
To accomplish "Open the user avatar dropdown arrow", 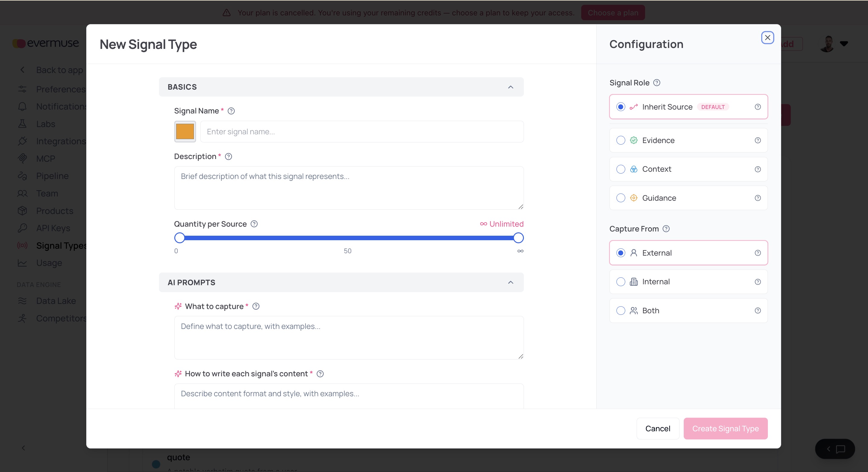I will pos(844,43).
